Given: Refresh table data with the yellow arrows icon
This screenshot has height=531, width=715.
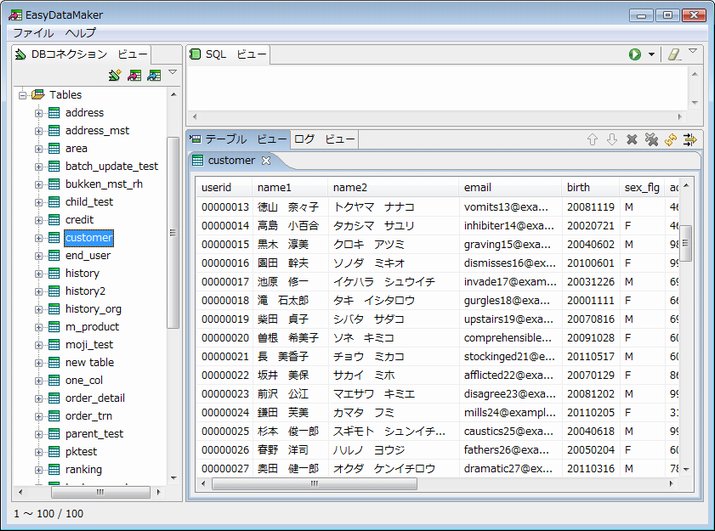Looking at the screenshot, I should click(670, 140).
